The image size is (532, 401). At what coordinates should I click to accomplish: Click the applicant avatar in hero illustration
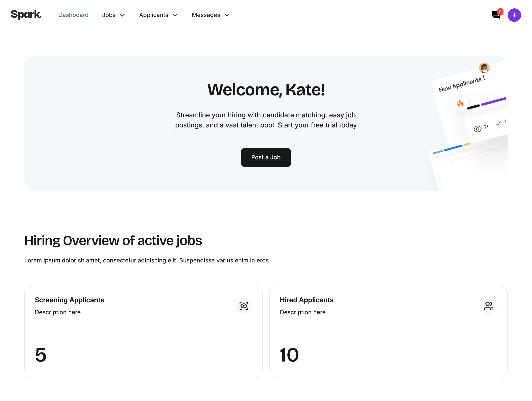click(x=484, y=68)
